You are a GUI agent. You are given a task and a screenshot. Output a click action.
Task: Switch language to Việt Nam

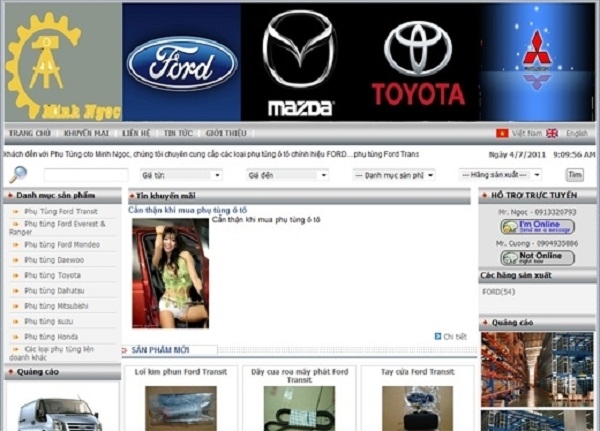[x=527, y=133]
